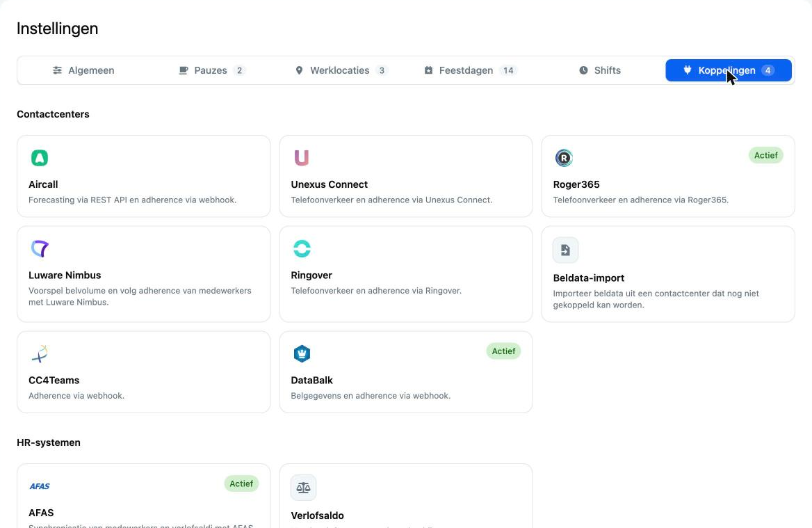Click the CC4Teams title text
Image resolution: width=812 pixels, height=528 pixels.
click(x=54, y=381)
